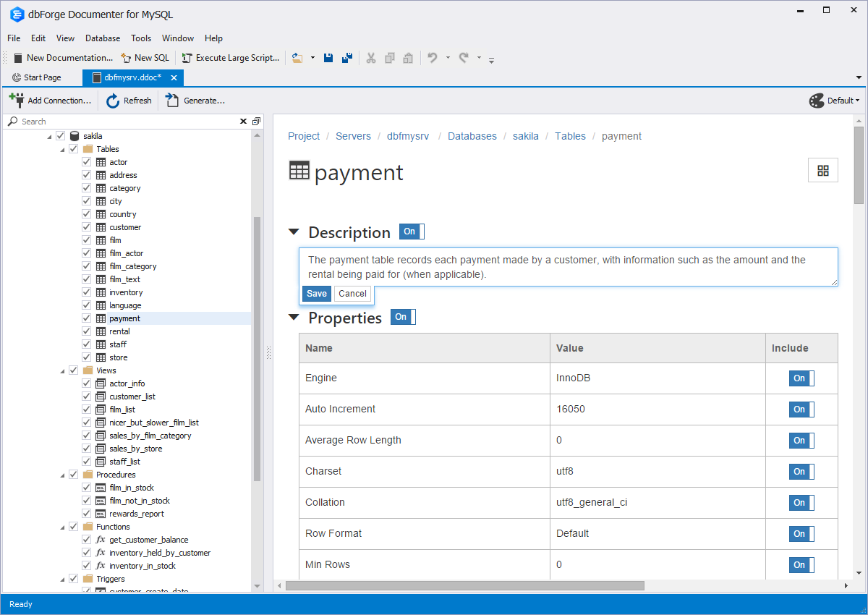Viewport: 868px width, 615px height.
Task: Collapse the sakila database node
Action: [x=49, y=136]
